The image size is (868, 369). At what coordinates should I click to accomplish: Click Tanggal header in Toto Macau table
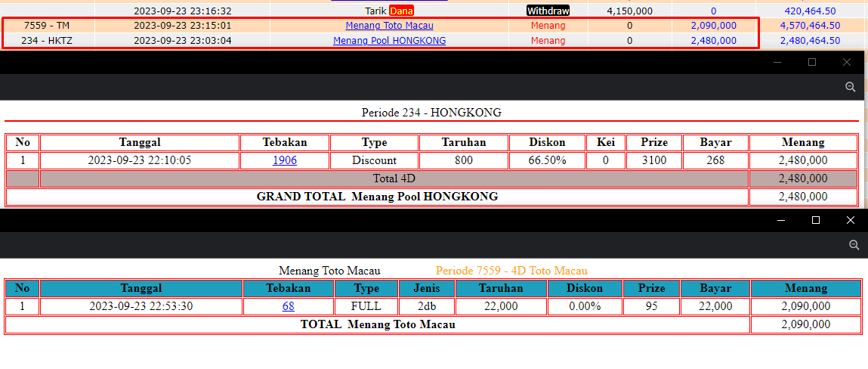(x=141, y=288)
